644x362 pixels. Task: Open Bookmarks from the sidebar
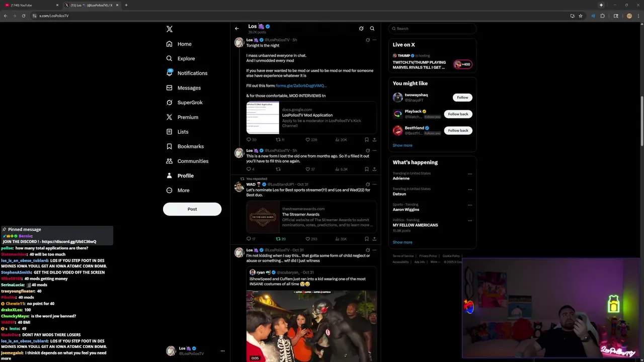click(185, 146)
